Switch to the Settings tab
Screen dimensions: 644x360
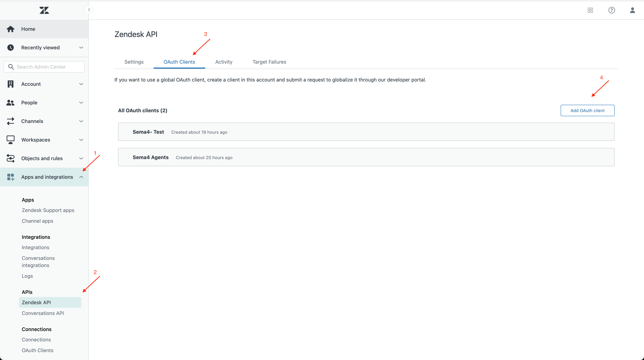point(134,62)
